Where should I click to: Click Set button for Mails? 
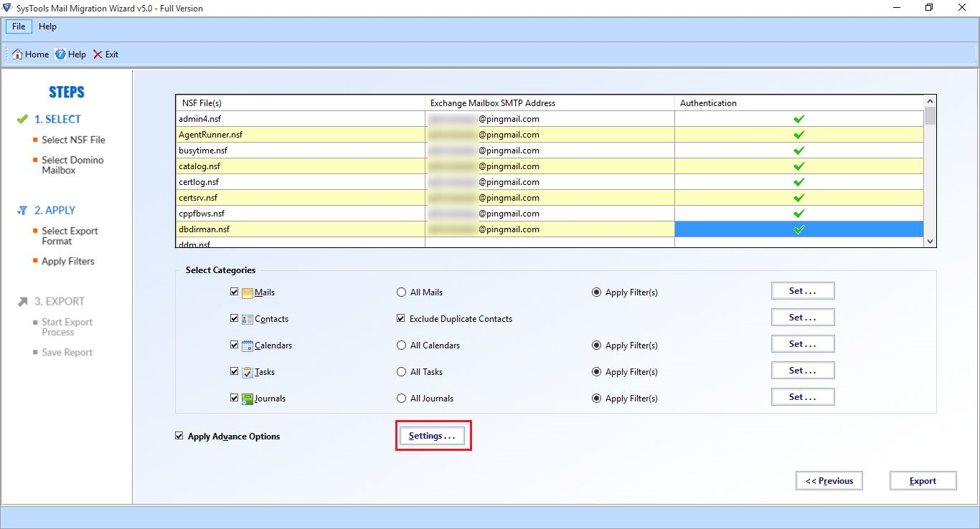(803, 291)
